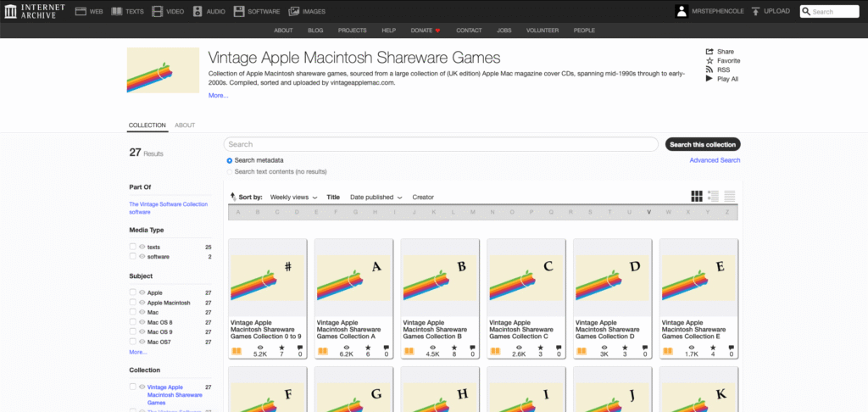868x412 pixels.
Task: Click the collection search input field
Action: coord(441,144)
